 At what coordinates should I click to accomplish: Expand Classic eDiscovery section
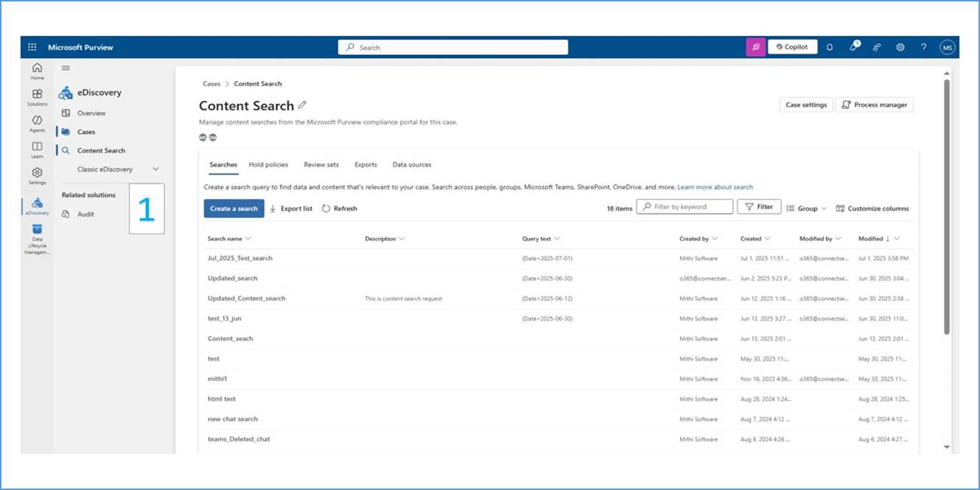coord(155,169)
